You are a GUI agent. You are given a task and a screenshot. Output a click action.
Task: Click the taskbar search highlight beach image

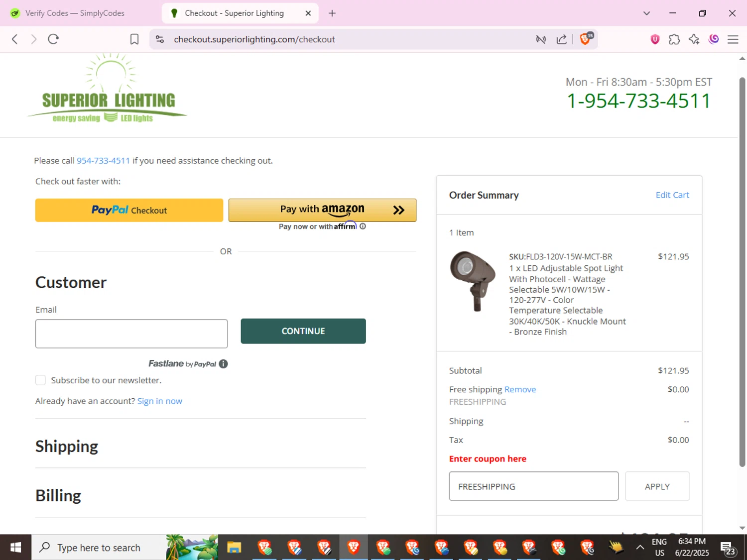[x=192, y=548]
